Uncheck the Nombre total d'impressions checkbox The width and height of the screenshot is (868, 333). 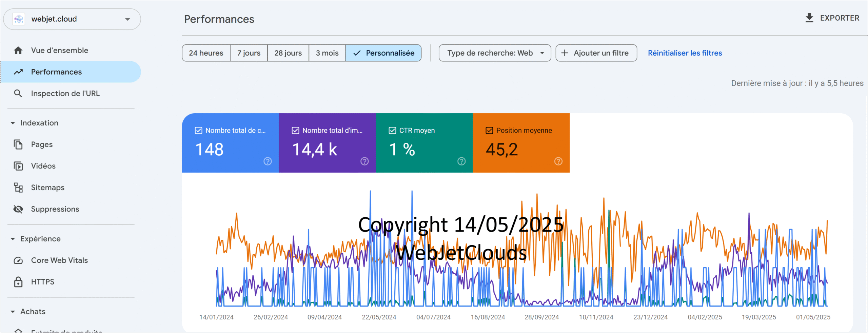[296, 131]
